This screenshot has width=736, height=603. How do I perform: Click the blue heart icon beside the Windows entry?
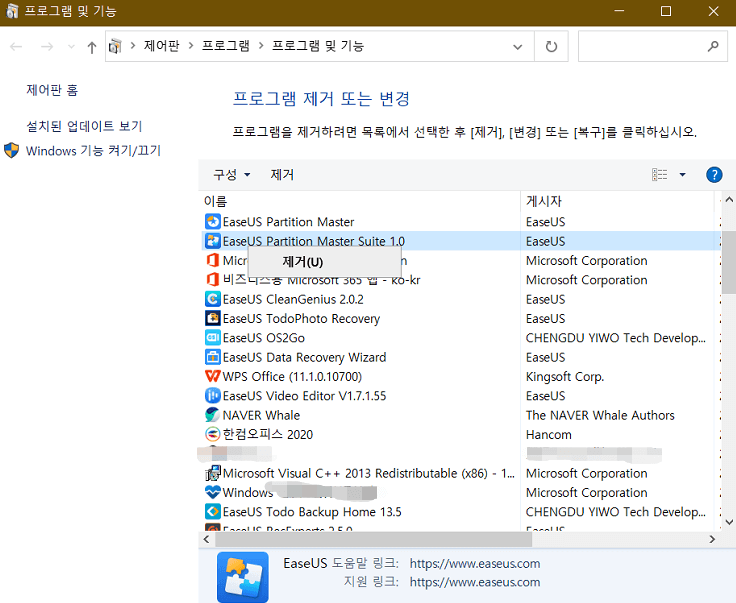click(213, 492)
